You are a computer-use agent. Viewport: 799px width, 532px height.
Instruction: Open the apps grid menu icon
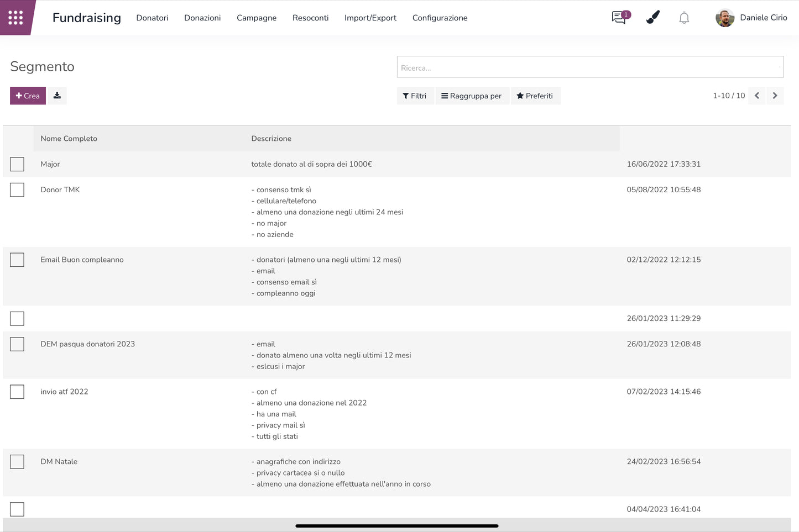click(15, 18)
